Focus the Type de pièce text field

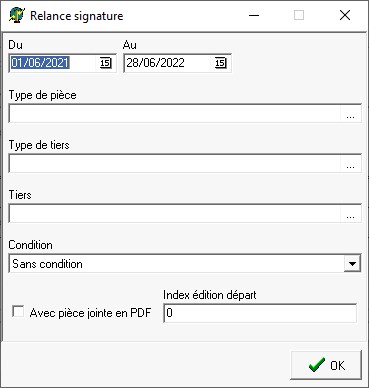point(175,114)
